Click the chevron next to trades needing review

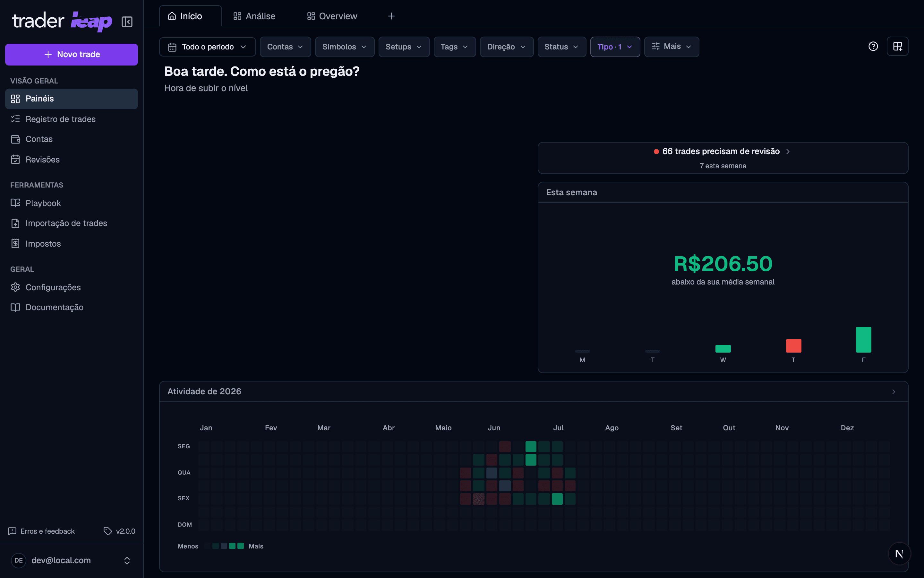[x=788, y=152]
